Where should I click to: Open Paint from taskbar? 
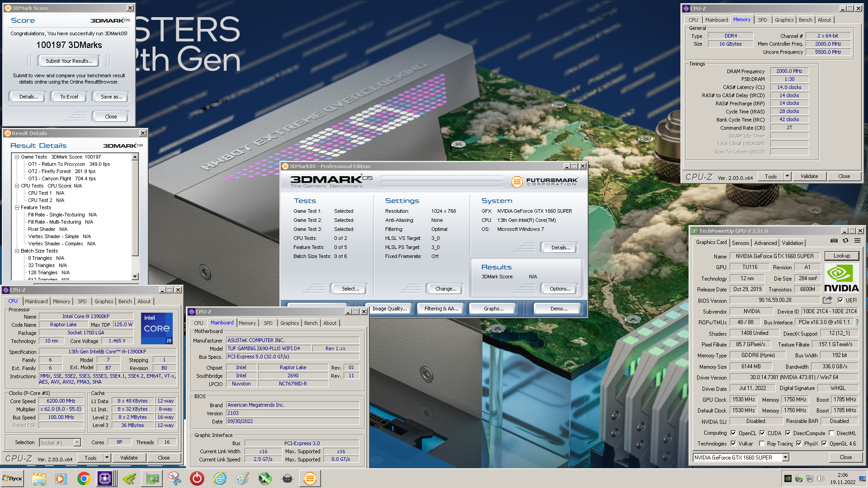(x=242, y=479)
